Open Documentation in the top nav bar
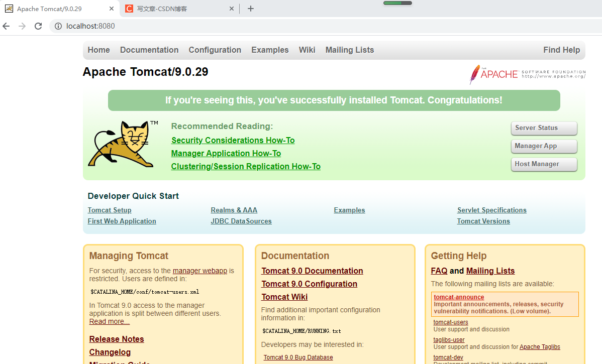Screen dimensions: 602x364 [149, 50]
